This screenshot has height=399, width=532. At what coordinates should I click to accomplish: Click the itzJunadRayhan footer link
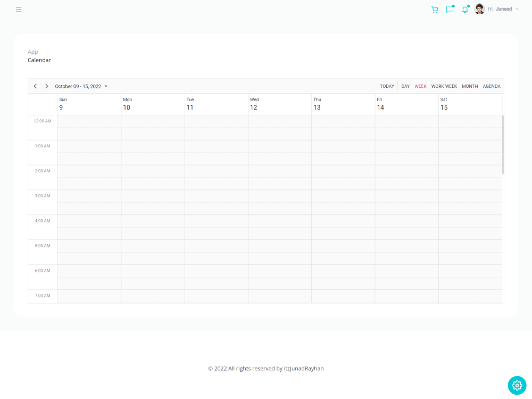coord(303,368)
